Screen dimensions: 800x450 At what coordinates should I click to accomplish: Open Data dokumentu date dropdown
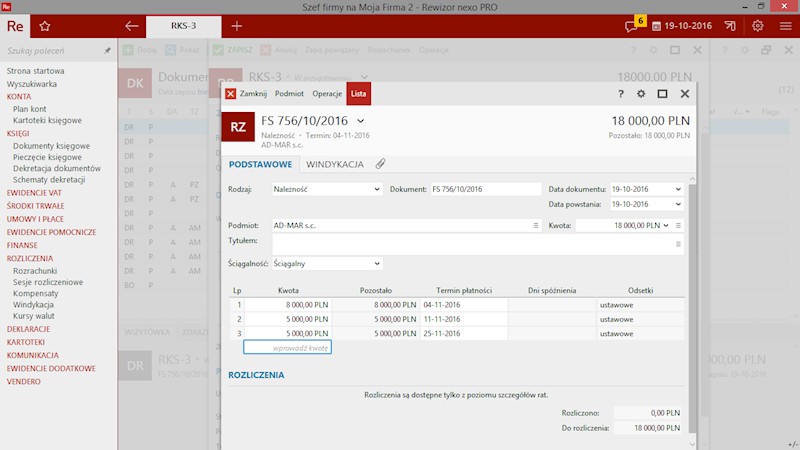[678, 189]
